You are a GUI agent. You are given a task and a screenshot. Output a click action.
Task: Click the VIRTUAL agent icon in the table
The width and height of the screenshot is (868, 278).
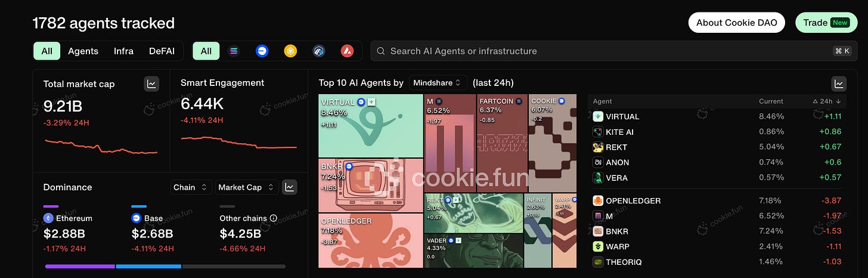[x=598, y=117]
